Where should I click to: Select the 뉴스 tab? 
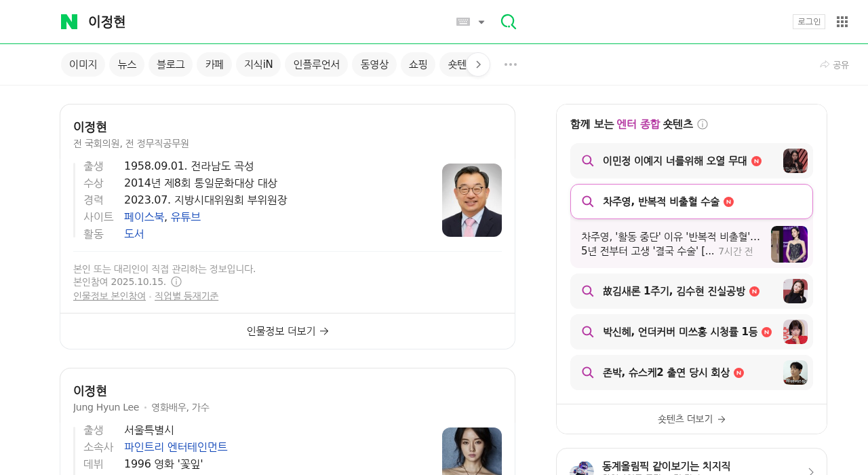click(126, 64)
